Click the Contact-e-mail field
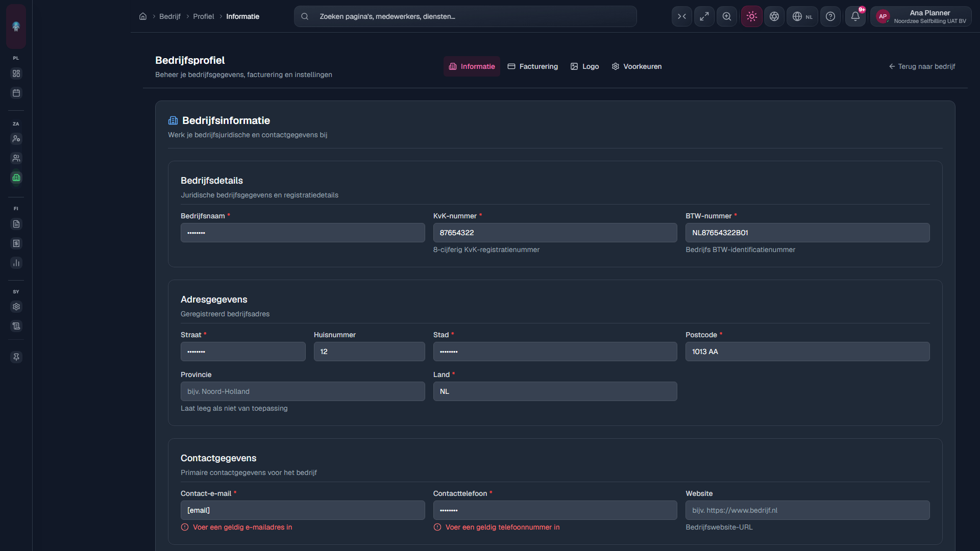The width and height of the screenshot is (980, 551). (x=303, y=510)
